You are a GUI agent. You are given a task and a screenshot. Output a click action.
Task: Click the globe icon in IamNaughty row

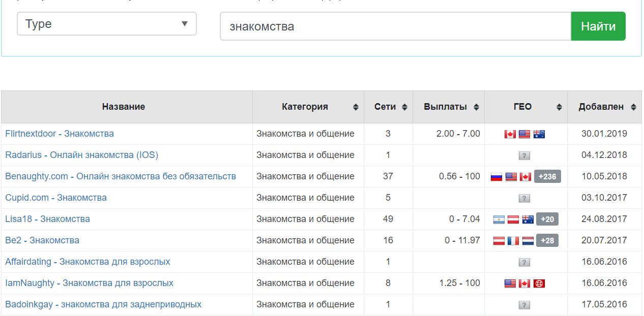click(539, 283)
